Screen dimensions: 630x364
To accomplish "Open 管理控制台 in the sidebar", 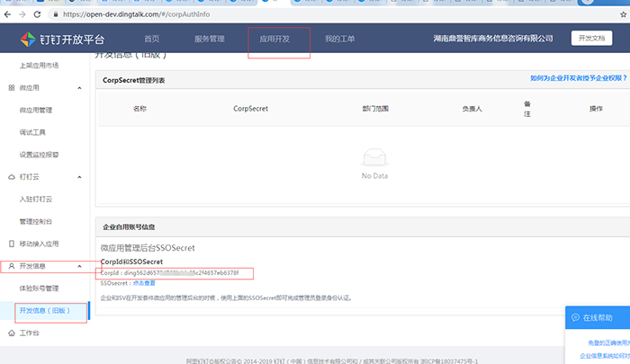I will pyautogui.click(x=36, y=221).
